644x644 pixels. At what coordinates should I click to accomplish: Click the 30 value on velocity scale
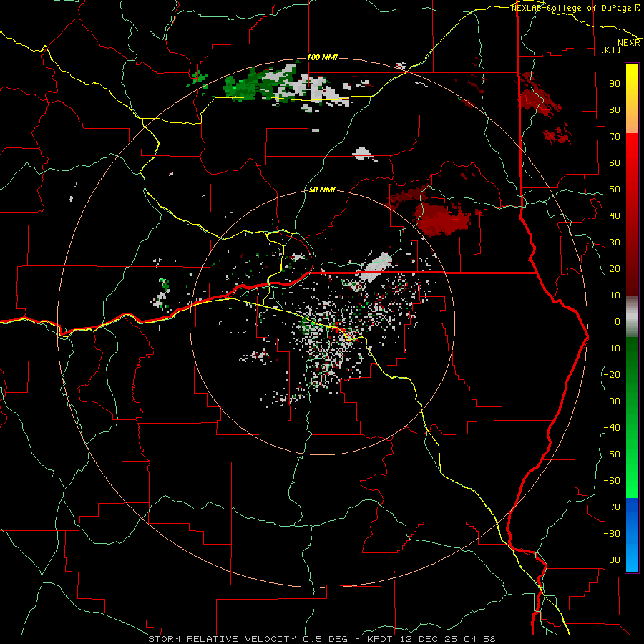(615, 243)
